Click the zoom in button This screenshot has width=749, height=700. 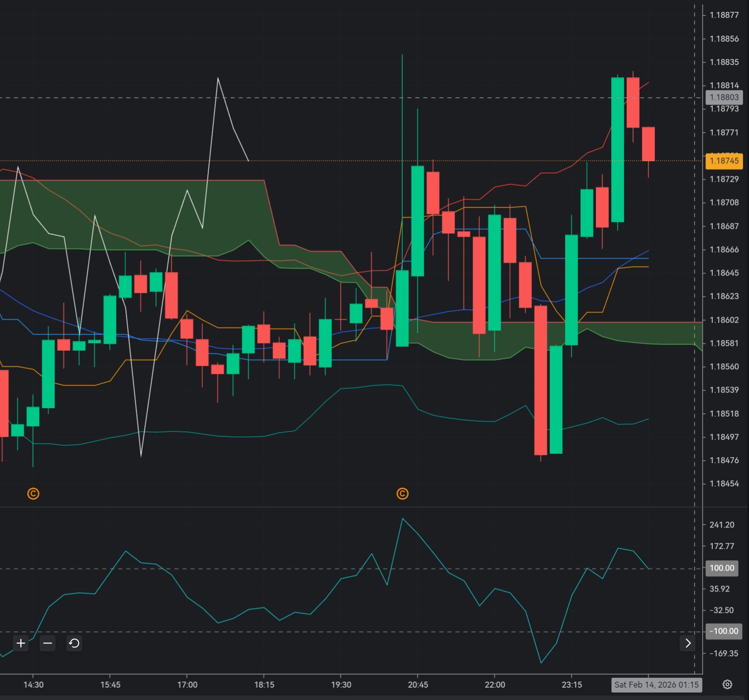pos(20,644)
